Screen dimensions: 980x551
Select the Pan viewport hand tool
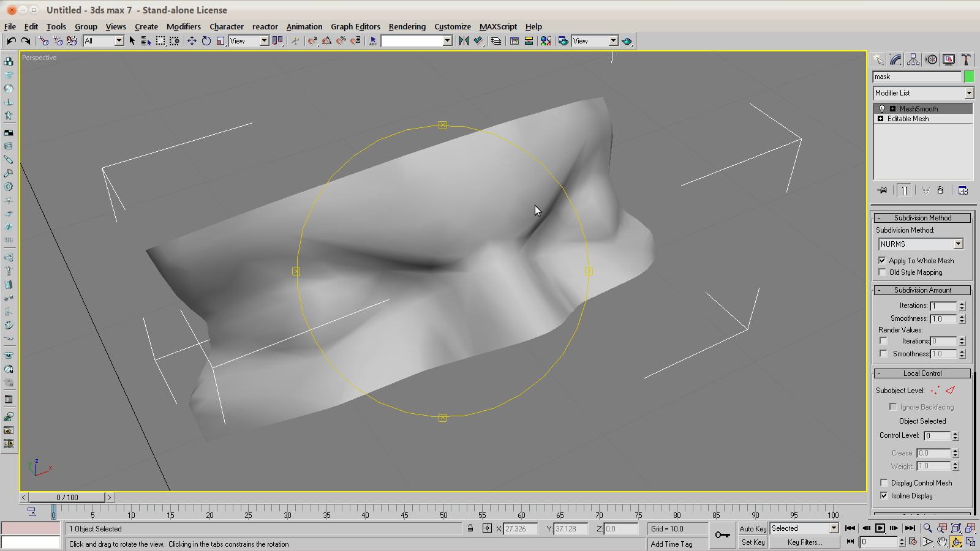942,542
